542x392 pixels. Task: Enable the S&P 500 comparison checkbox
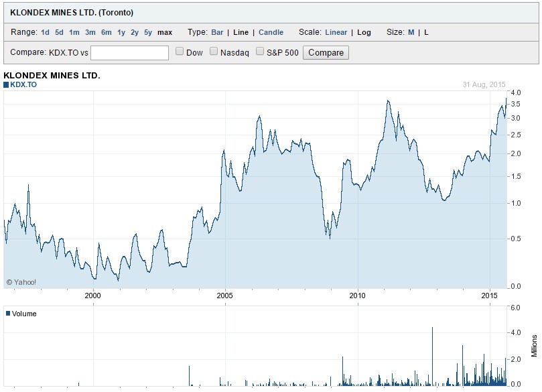point(259,52)
